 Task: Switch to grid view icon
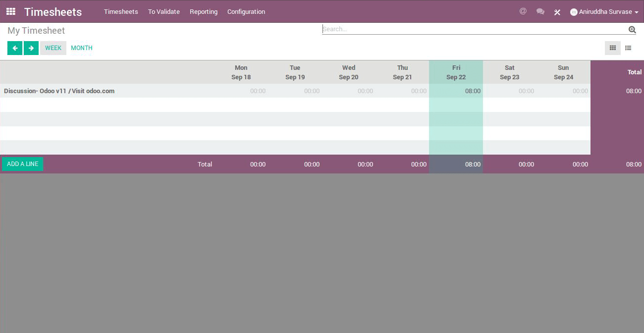point(613,48)
